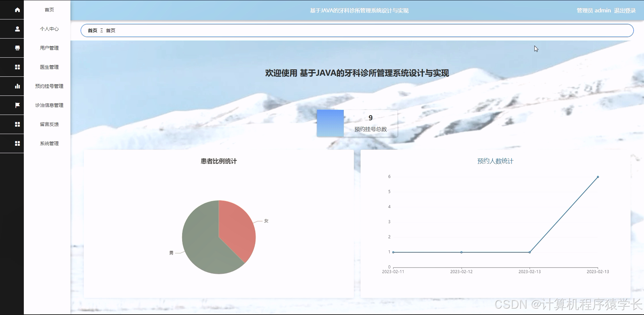Click the grid icon next to 医生管理

pos(17,67)
